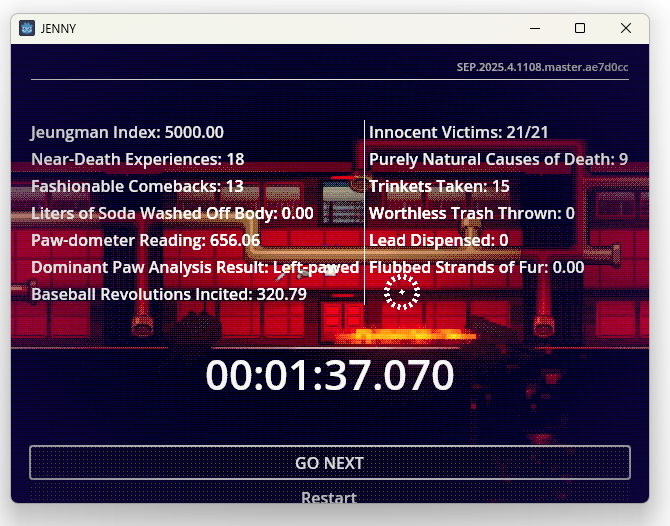670x526 pixels.
Task: Click the Restart button
Action: [329, 497]
